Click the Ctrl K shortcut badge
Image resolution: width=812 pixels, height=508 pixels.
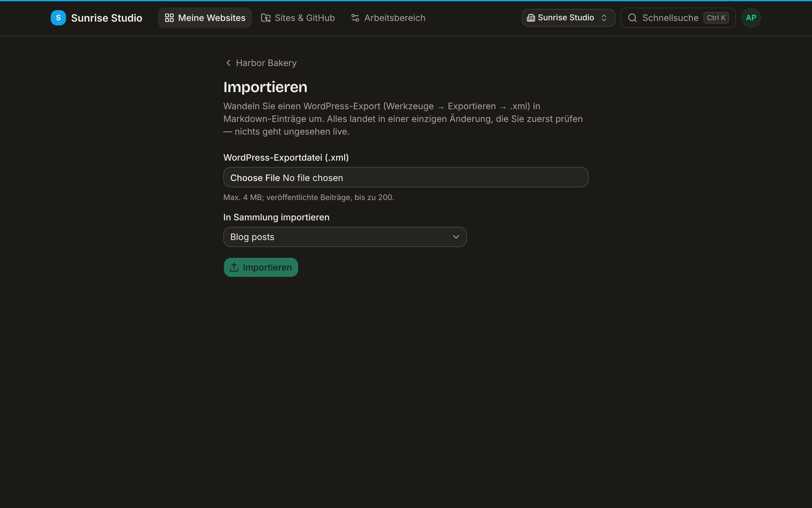point(716,18)
